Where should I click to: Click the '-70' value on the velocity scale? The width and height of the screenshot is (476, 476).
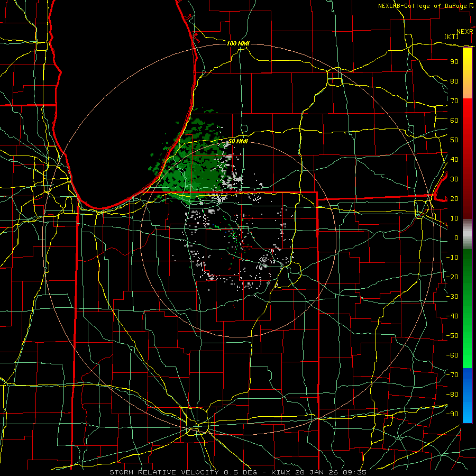(x=452, y=374)
